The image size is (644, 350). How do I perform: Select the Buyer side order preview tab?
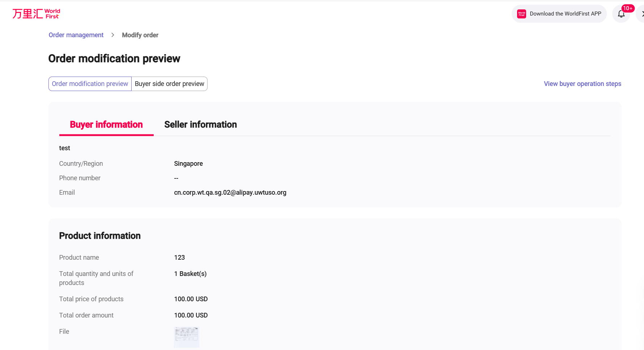169,83
